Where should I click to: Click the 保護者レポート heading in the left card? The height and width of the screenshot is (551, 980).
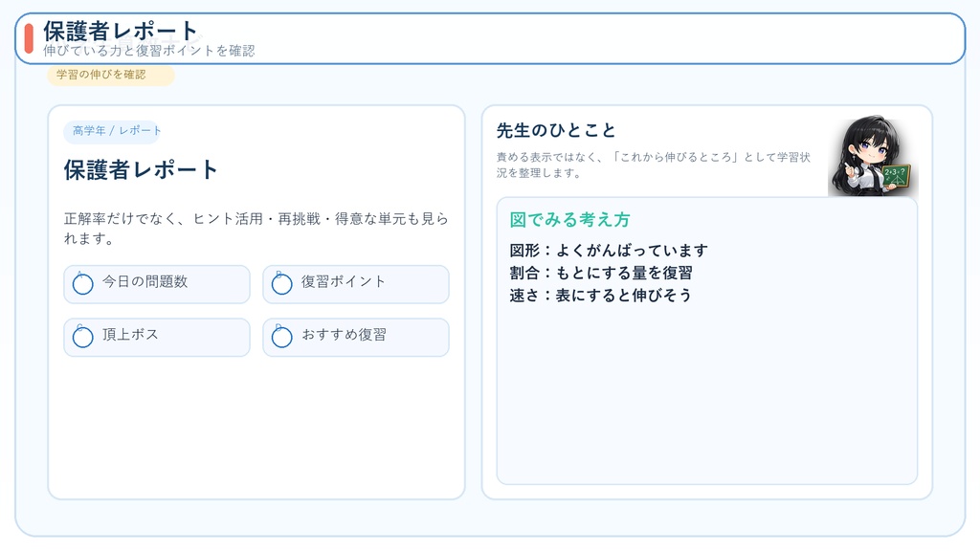coord(141,170)
